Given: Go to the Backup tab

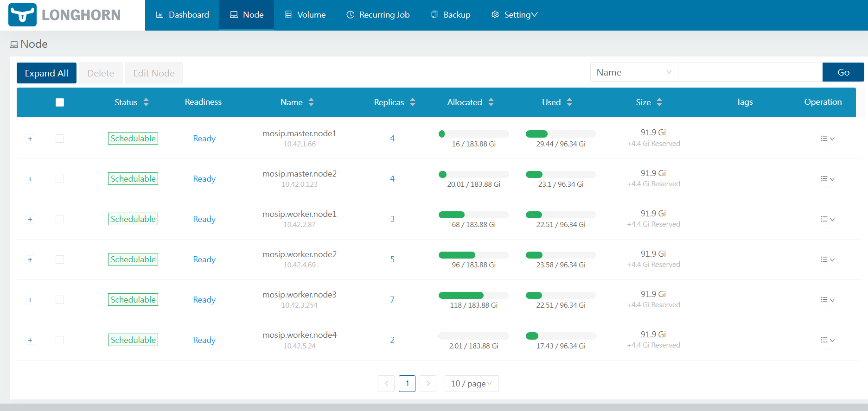Looking at the screenshot, I should (451, 15).
